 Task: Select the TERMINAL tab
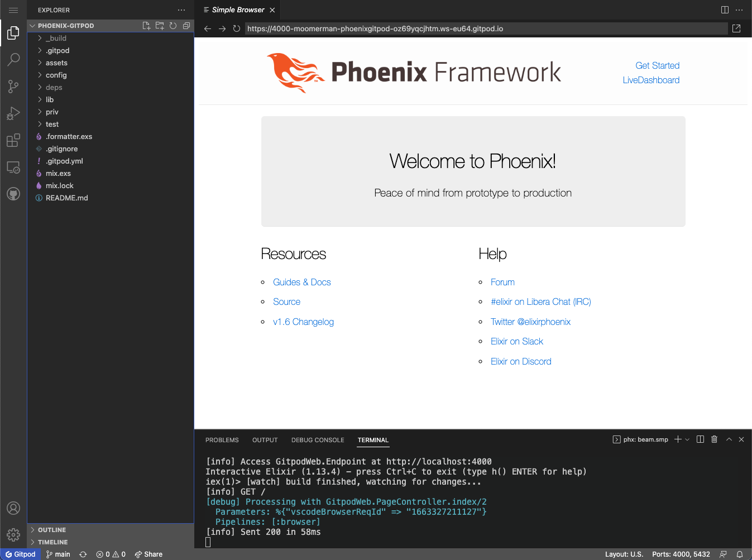pyautogui.click(x=373, y=440)
